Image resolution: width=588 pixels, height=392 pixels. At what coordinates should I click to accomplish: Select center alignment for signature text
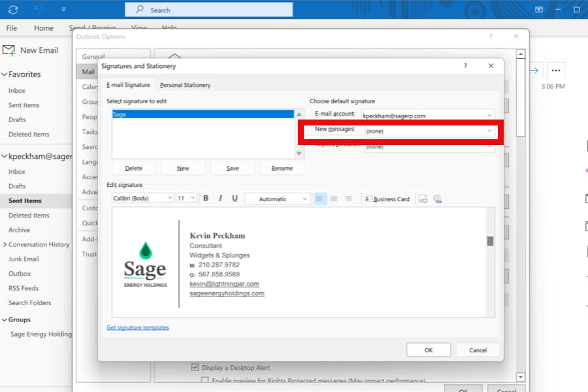[333, 199]
